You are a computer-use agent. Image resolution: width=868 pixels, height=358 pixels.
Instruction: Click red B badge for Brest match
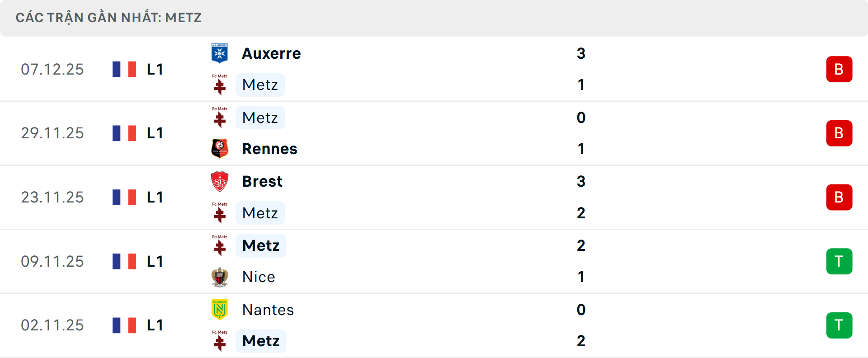click(x=839, y=198)
